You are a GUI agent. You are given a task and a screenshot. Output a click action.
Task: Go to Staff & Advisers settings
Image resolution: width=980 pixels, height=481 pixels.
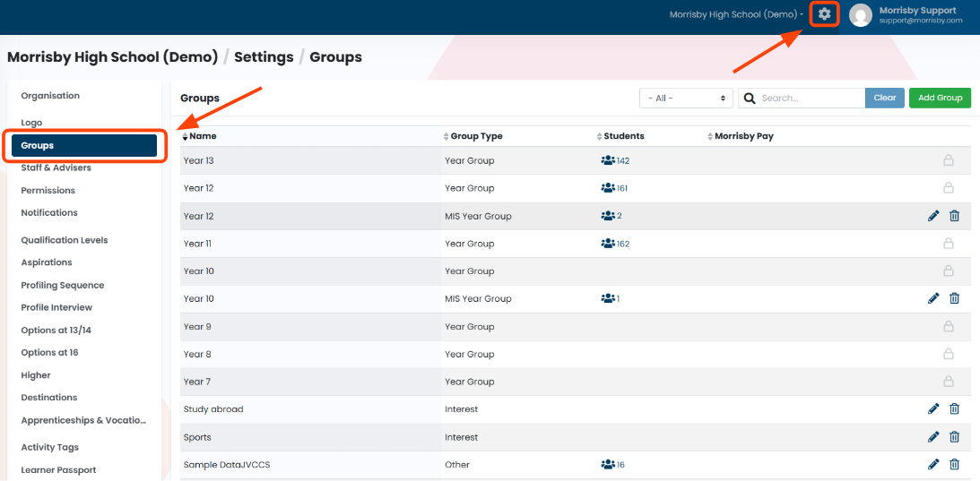[56, 167]
